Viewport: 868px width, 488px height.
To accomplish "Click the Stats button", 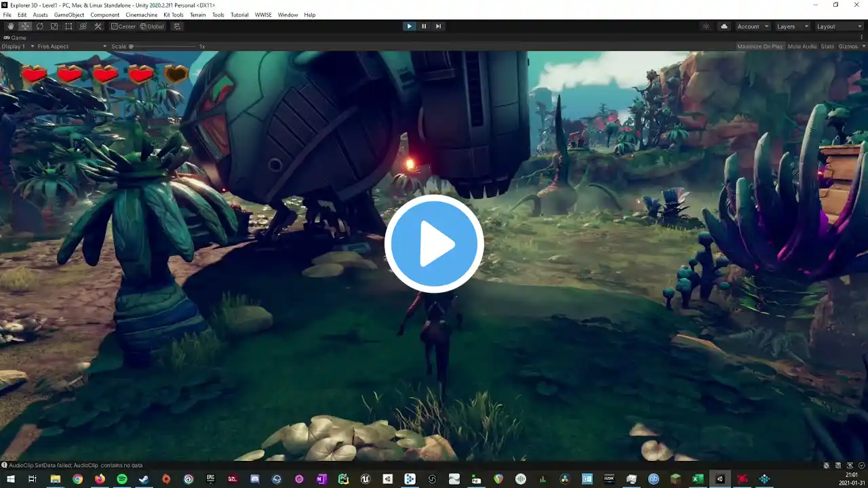I will (827, 46).
